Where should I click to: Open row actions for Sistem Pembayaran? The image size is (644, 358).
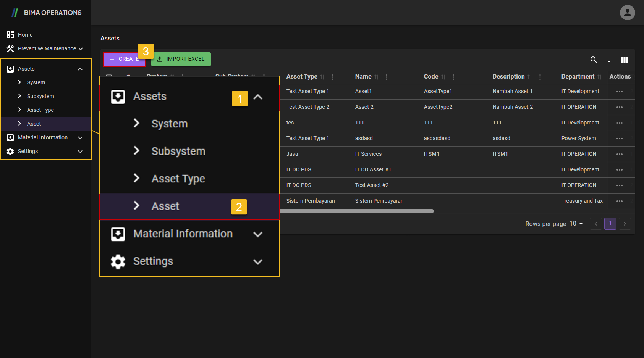619,201
